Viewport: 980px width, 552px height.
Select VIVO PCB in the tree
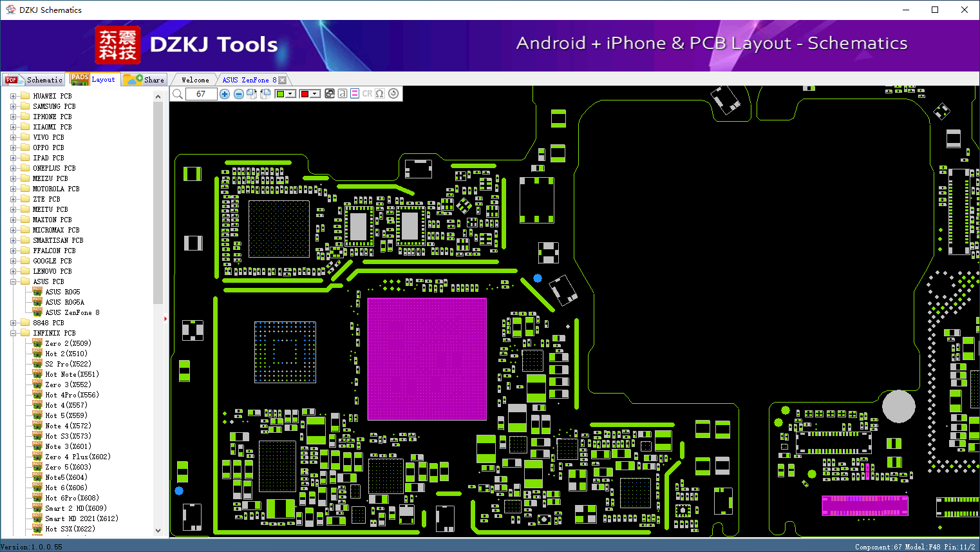[48, 137]
